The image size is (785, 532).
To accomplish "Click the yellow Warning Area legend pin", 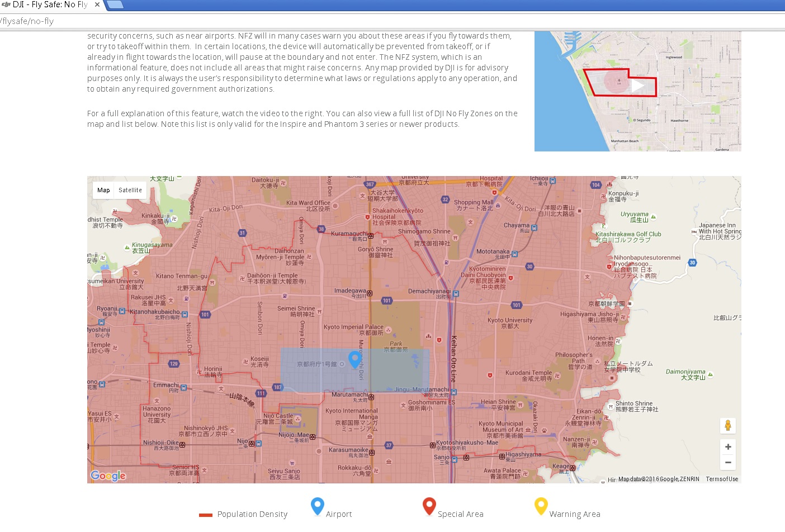I will click(541, 507).
